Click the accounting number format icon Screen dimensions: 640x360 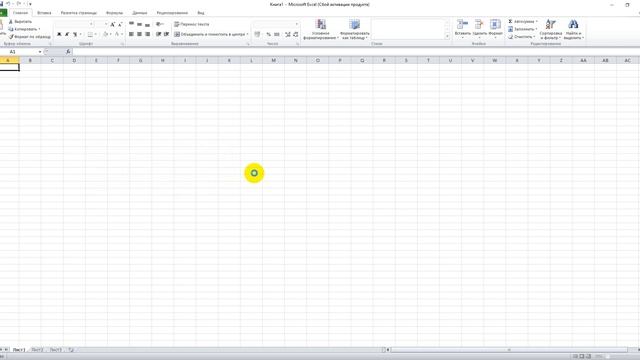pyautogui.click(x=257, y=34)
